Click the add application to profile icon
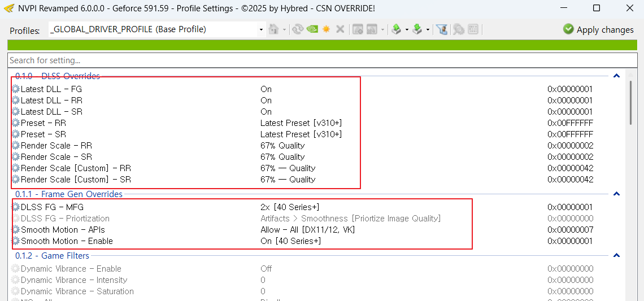 pos(358,29)
